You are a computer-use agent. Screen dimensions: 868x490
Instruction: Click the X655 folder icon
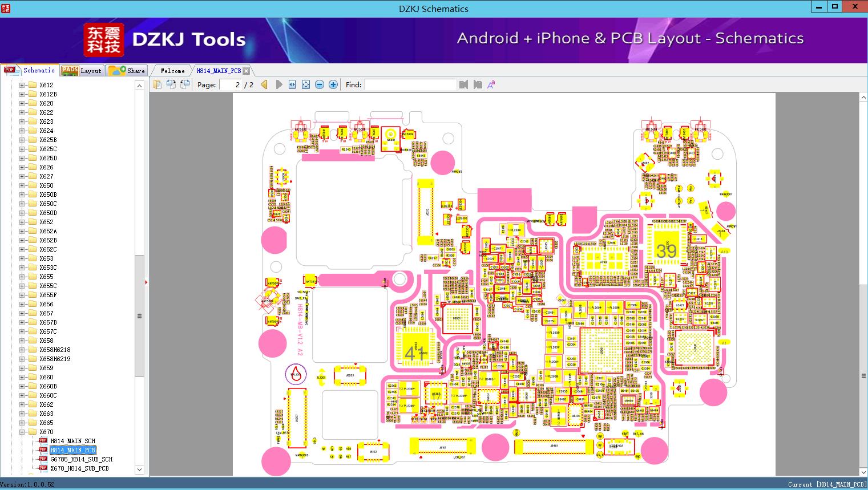point(33,277)
